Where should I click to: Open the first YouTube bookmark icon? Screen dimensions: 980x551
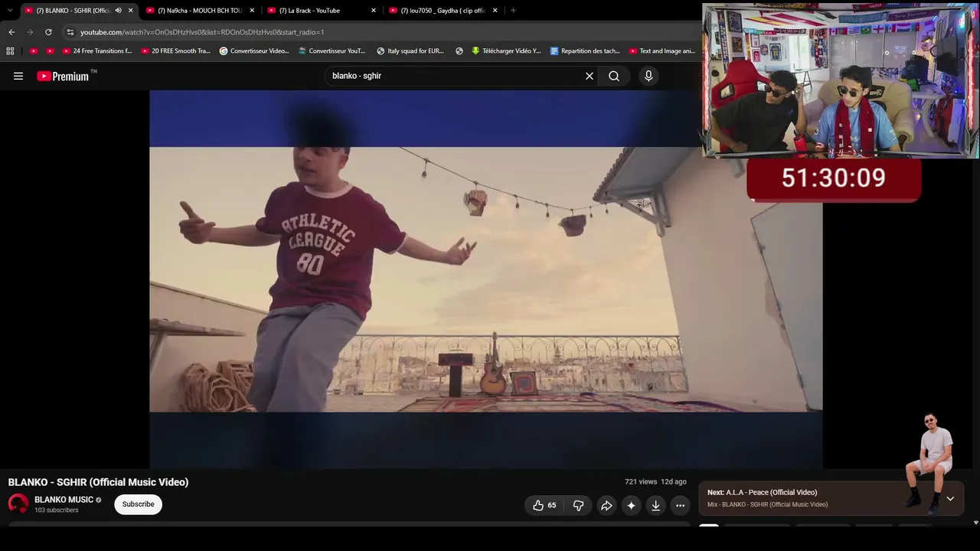click(34, 51)
